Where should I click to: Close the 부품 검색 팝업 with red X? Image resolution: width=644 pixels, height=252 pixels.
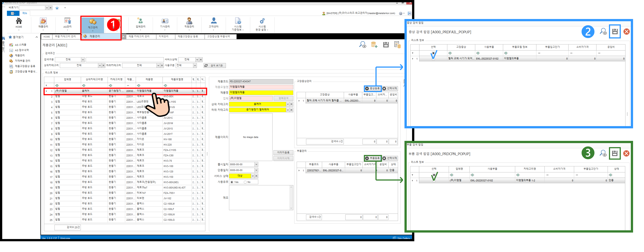[x=626, y=153]
